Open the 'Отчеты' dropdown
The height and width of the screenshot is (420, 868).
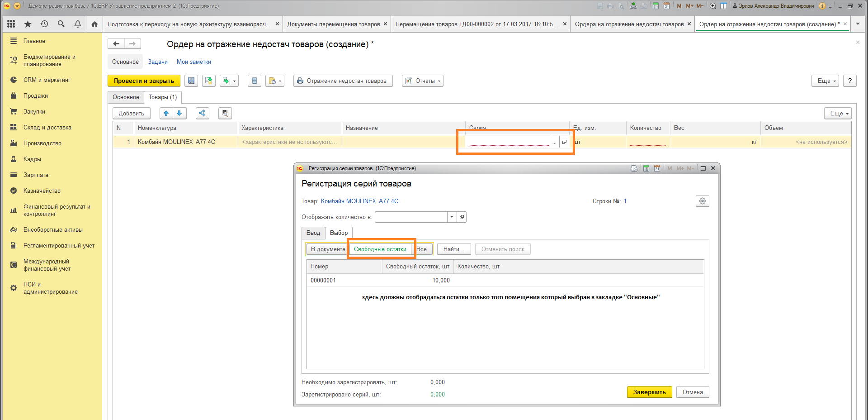point(422,81)
